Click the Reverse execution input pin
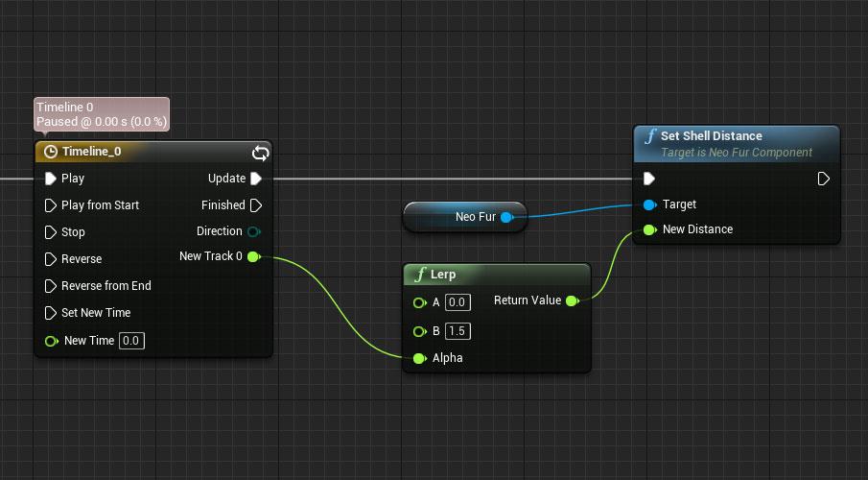The width and height of the screenshot is (868, 480). [x=51, y=259]
